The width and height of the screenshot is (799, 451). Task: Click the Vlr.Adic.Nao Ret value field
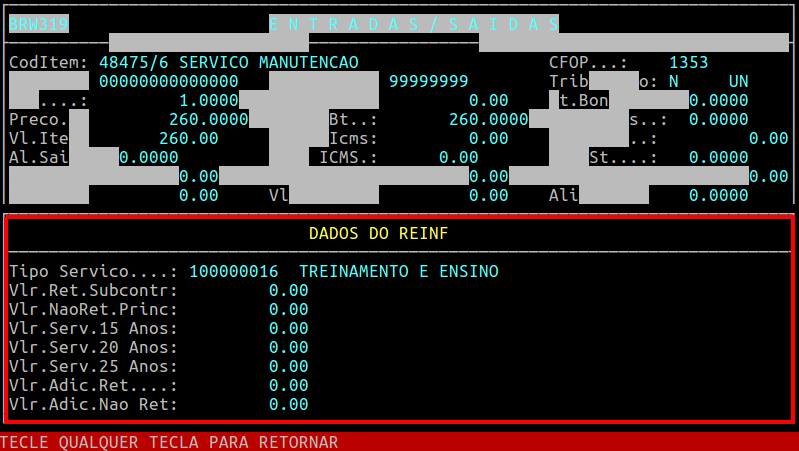[288, 404]
